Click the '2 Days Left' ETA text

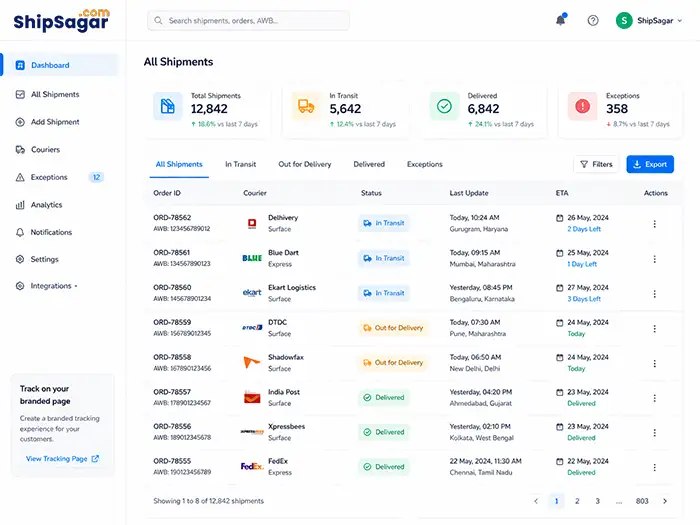(x=584, y=229)
